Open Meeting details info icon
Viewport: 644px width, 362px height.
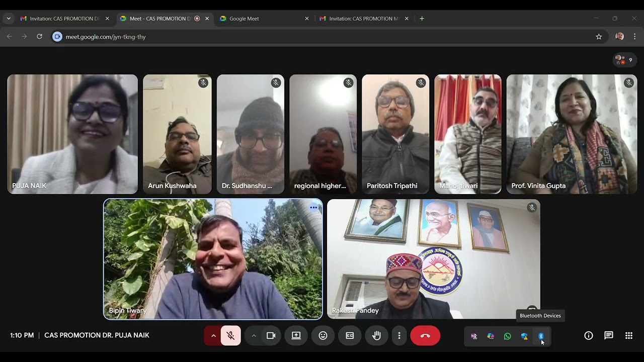click(x=589, y=335)
